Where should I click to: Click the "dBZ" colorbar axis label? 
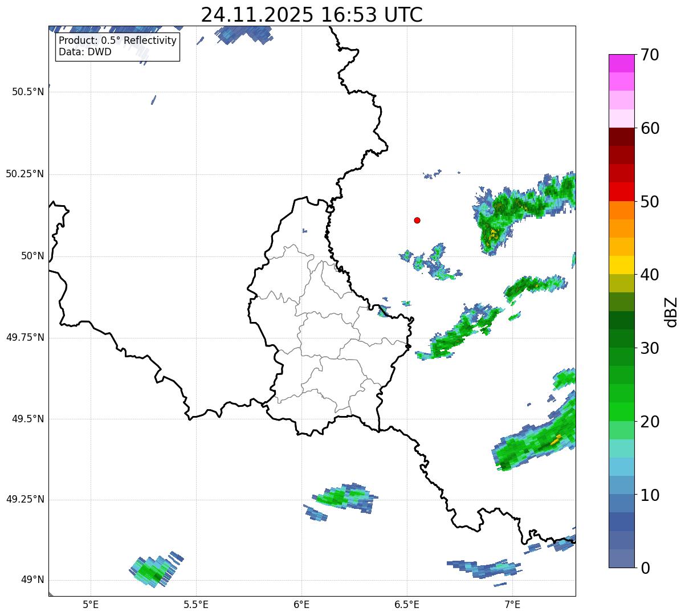coord(671,312)
